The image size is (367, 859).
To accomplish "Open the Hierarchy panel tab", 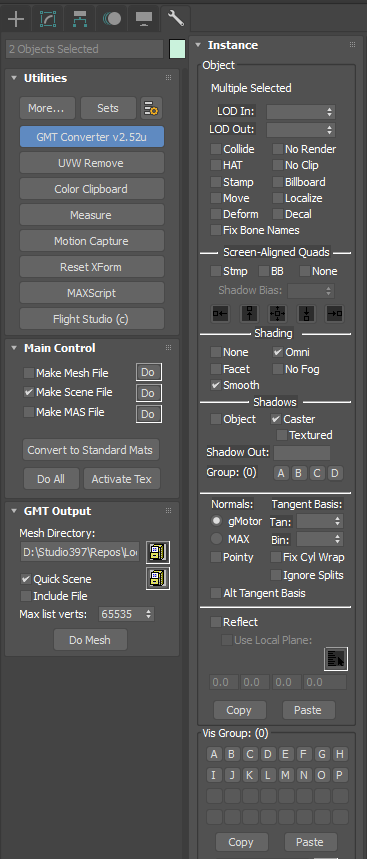I will pyautogui.click(x=80, y=19).
